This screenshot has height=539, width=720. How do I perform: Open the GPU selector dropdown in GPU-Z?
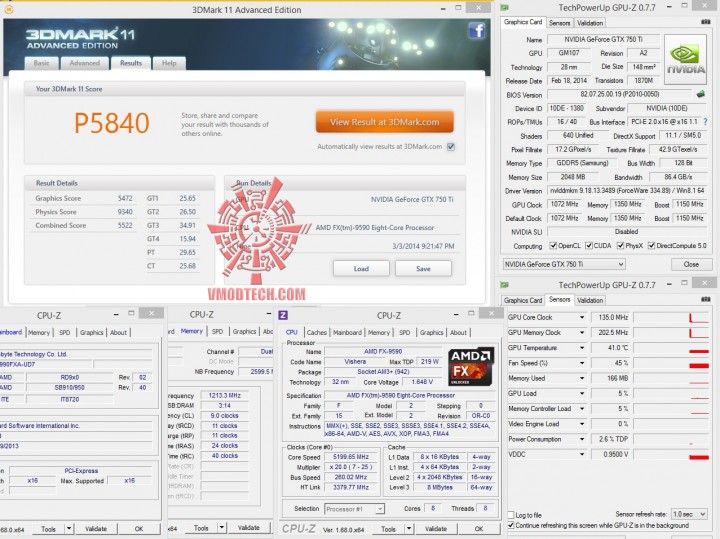coord(564,264)
